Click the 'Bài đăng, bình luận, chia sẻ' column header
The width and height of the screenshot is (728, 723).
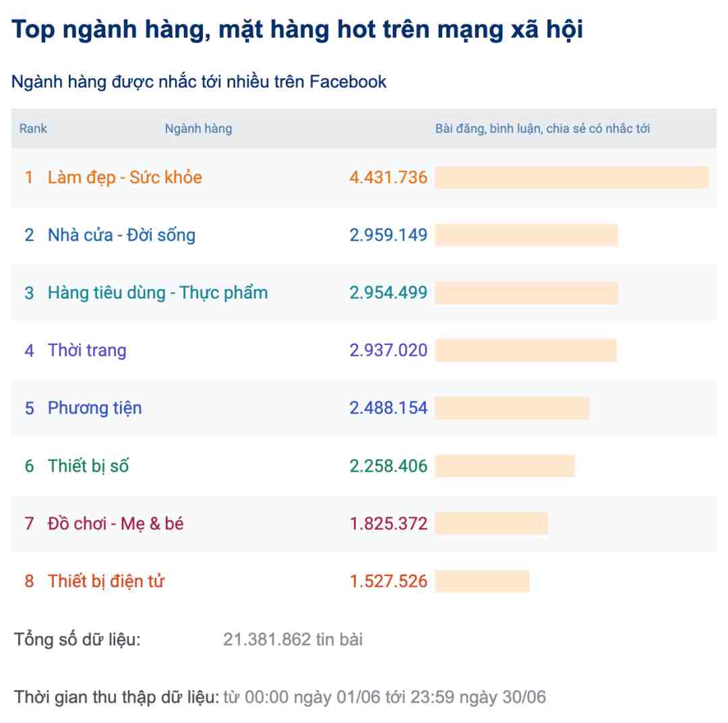pos(542,129)
